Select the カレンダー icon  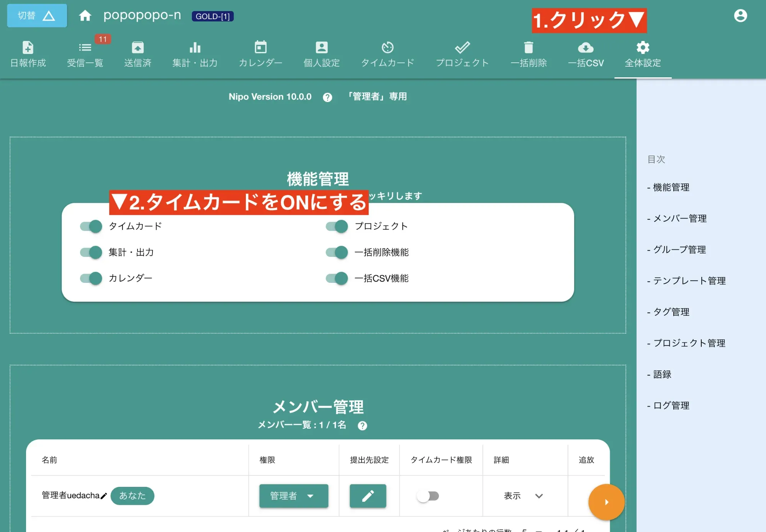coord(260,54)
